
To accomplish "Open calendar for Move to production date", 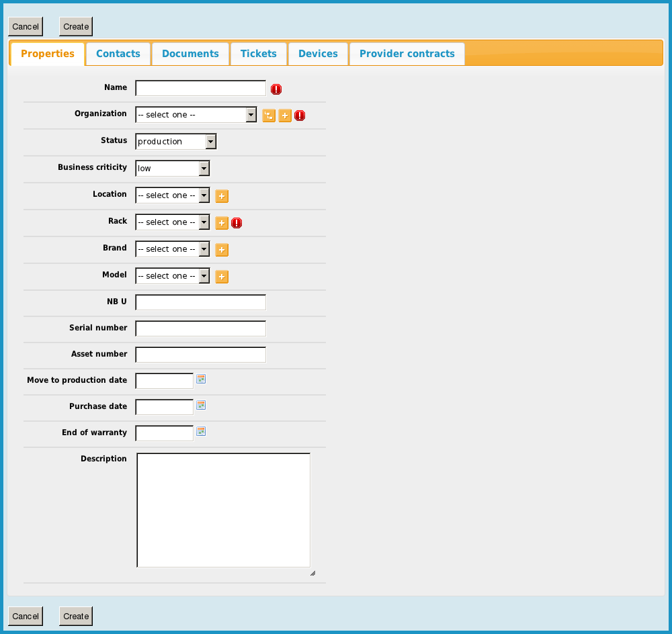I will pyautogui.click(x=201, y=379).
